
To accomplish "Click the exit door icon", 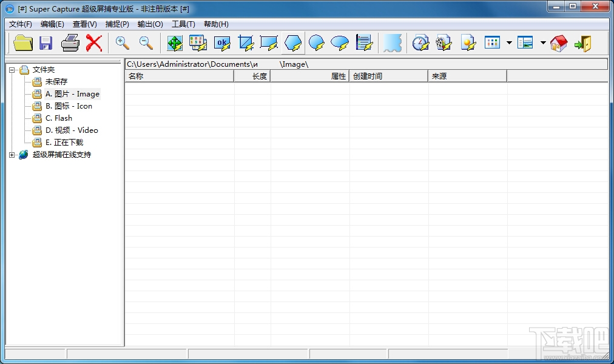I will pyautogui.click(x=582, y=43).
